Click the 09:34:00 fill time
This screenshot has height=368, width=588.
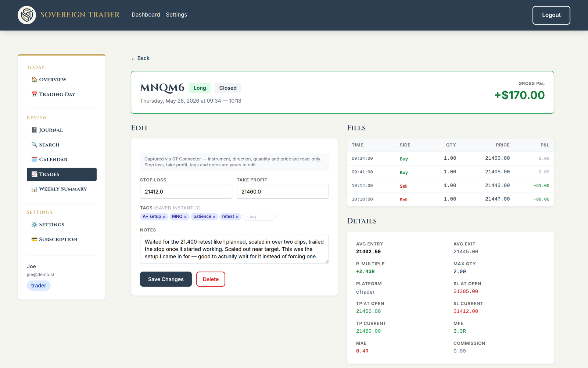(362, 159)
